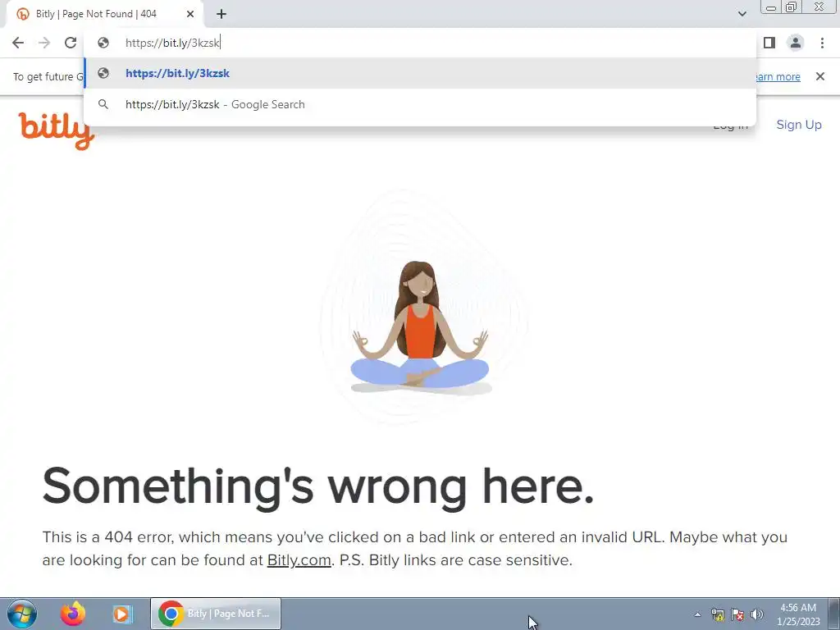This screenshot has width=840, height=630.
Task: Click the browser forward arrow
Action: tap(44, 43)
